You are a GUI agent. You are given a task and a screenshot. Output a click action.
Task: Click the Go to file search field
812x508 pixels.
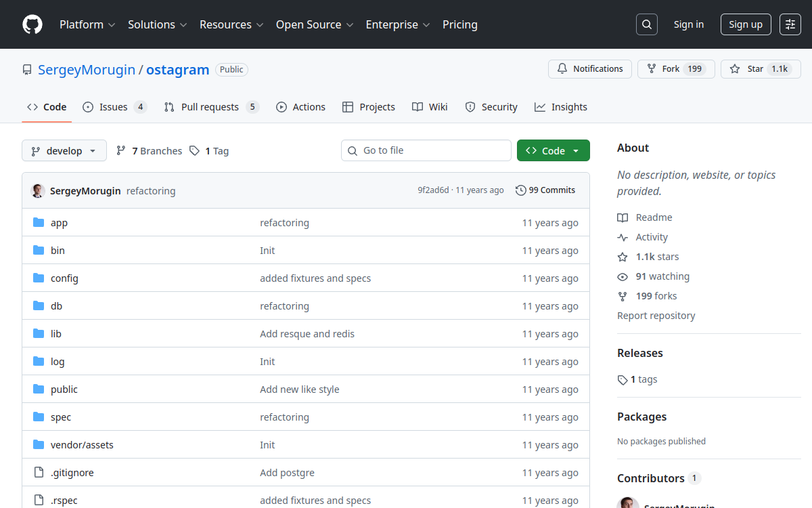[x=426, y=150]
